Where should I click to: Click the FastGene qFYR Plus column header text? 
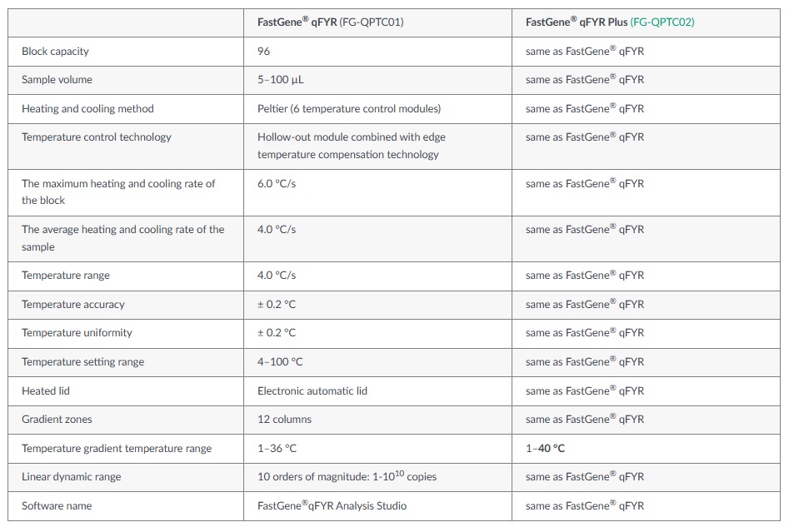(x=577, y=22)
